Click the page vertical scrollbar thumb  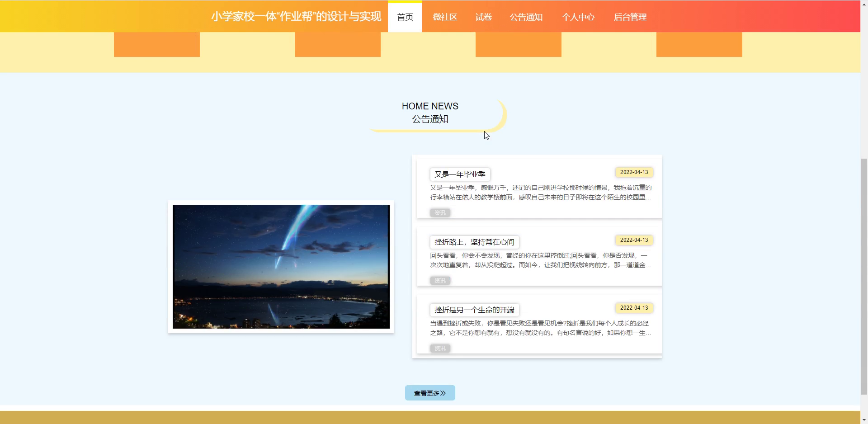(x=864, y=276)
